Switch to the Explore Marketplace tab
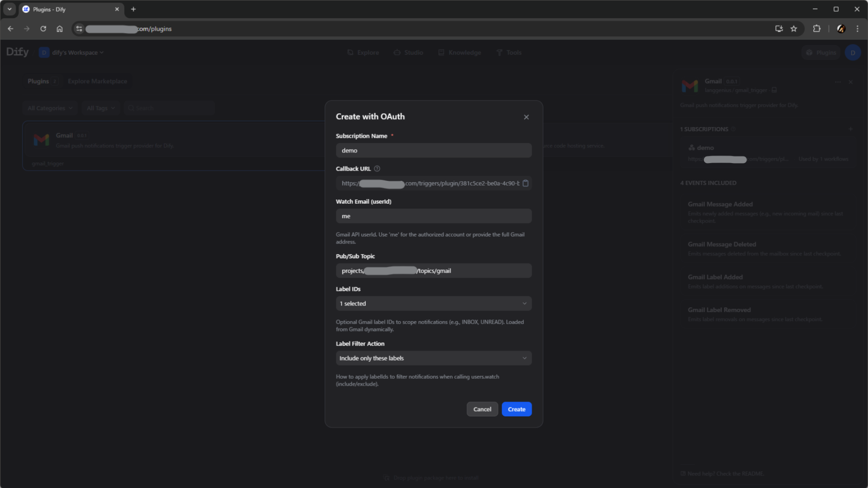The width and height of the screenshot is (868, 488). tap(97, 81)
